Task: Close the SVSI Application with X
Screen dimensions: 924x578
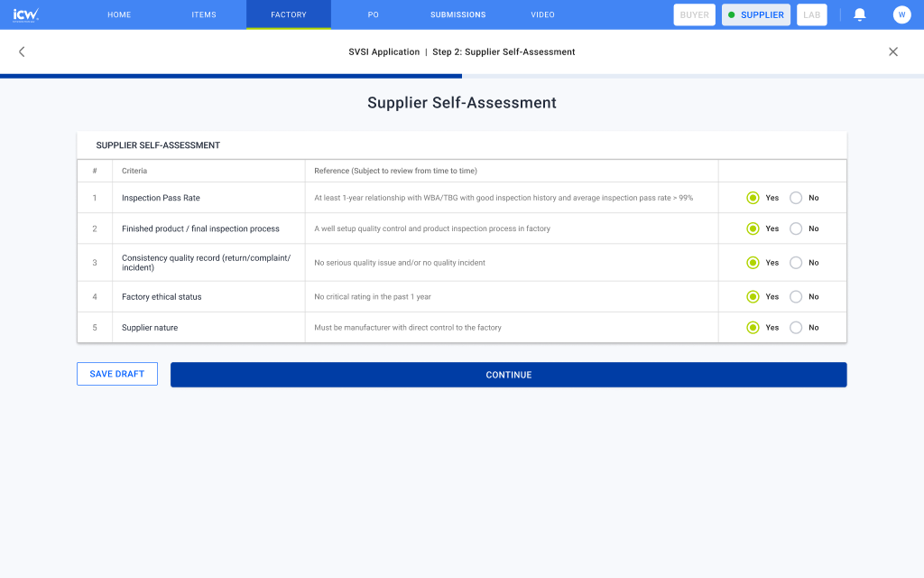Action: pyautogui.click(x=893, y=51)
